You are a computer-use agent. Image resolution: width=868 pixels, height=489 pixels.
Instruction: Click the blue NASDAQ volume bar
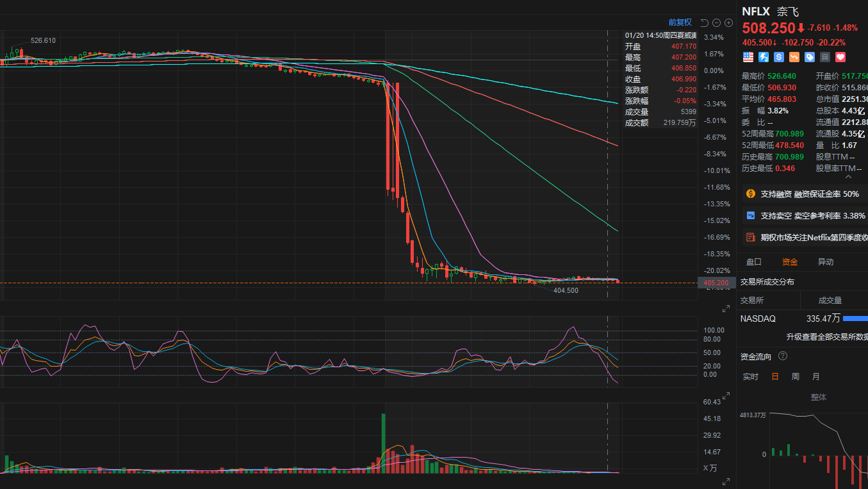coord(855,319)
